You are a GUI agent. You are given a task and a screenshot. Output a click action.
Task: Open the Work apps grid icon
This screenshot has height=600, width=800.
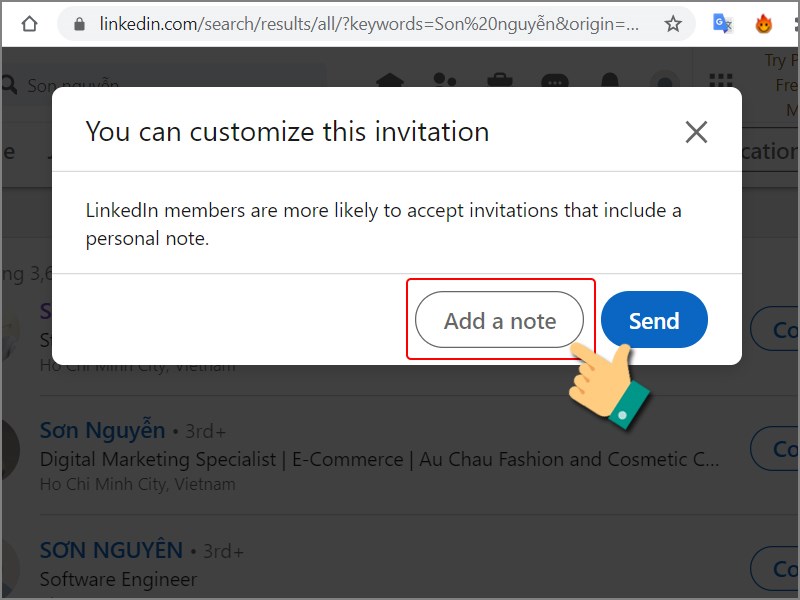pyautogui.click(x=721, y=80)
